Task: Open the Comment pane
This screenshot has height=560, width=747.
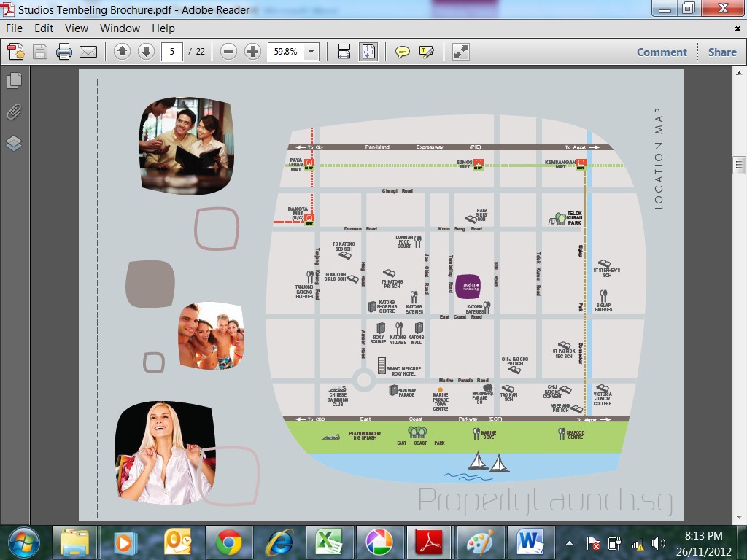Action: [x=662, y=52]
